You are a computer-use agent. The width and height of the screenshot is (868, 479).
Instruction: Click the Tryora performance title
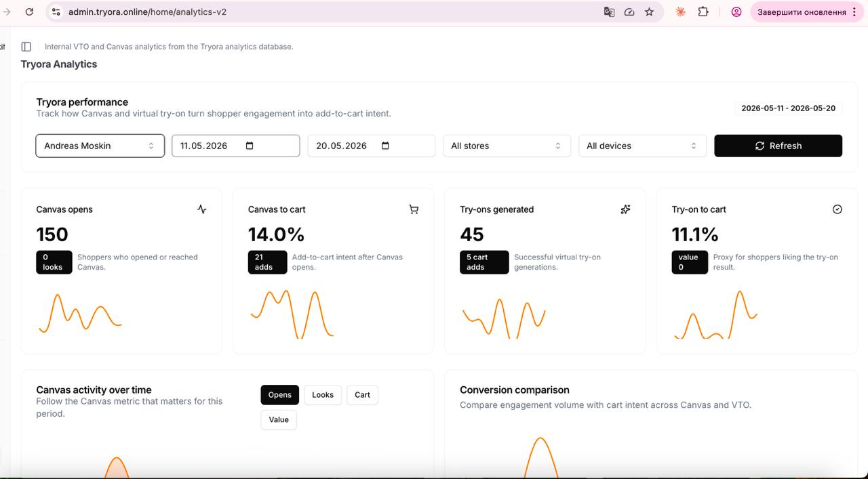pos(82,102)
